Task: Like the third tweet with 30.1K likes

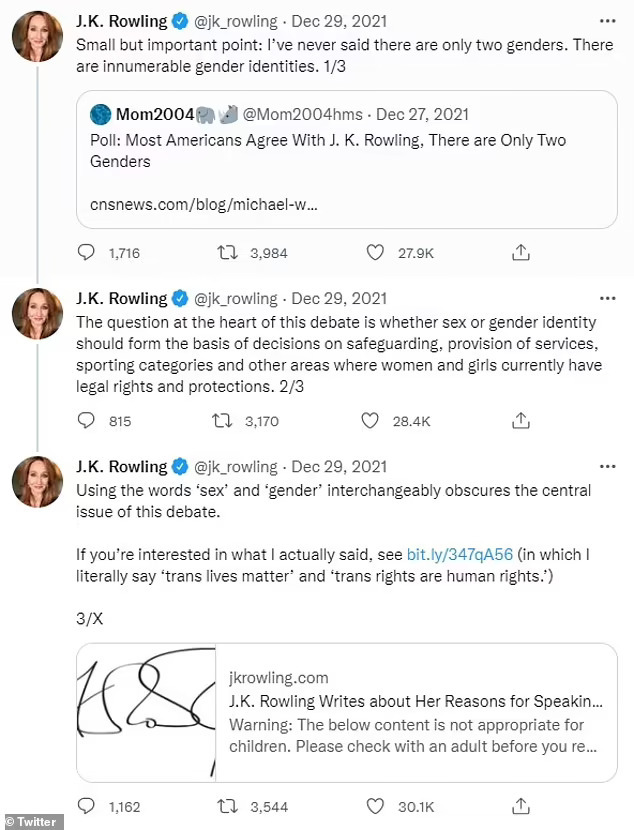Action: pyautogui.click(x=375, y=805)
